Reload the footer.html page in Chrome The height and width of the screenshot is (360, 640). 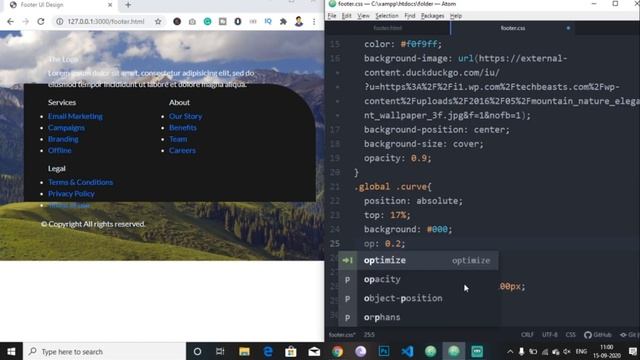41,22
